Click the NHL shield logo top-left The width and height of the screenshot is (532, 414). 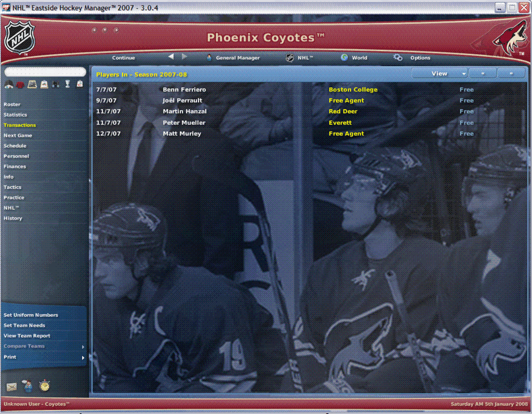click(19, 37)
